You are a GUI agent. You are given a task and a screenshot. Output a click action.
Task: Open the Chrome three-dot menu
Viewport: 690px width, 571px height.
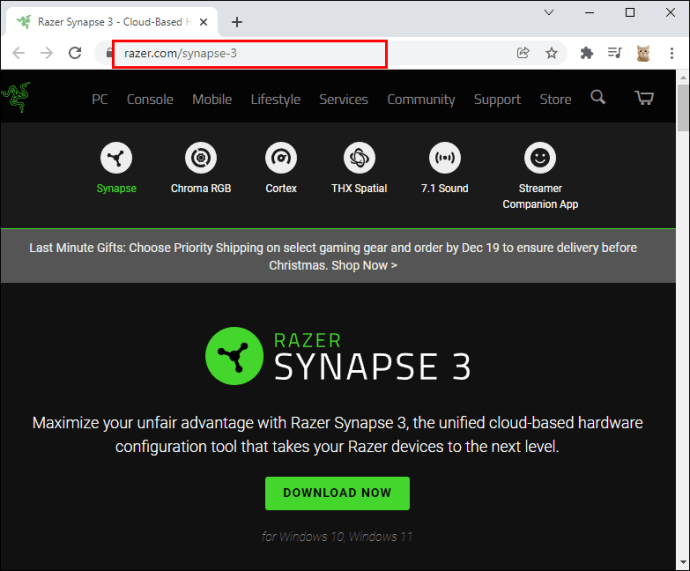tap(672, 53)
